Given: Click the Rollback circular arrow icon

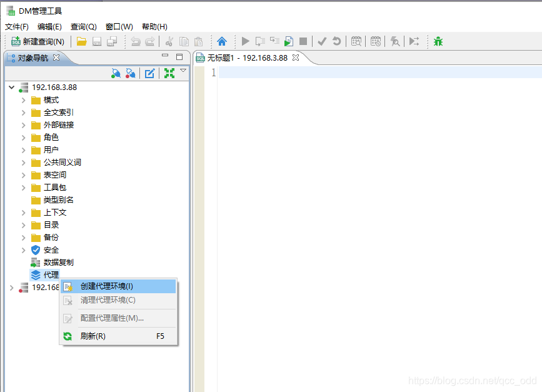Looking at the screenshot, I should 337,41.
